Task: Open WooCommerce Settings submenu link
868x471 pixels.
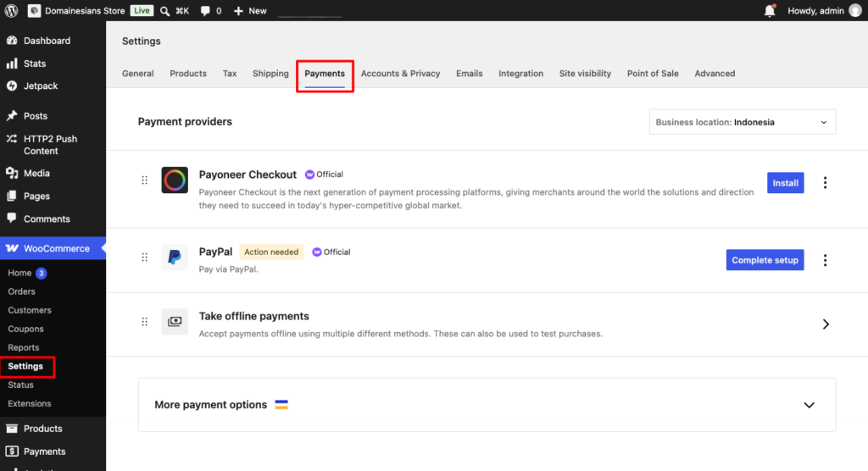Action: 25,367
